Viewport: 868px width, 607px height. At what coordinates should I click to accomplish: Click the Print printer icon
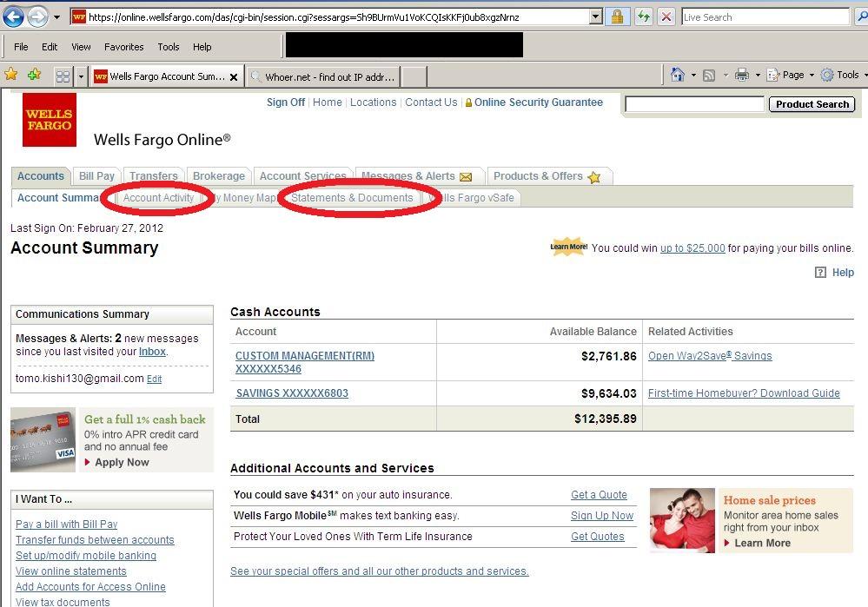point(742,75)
